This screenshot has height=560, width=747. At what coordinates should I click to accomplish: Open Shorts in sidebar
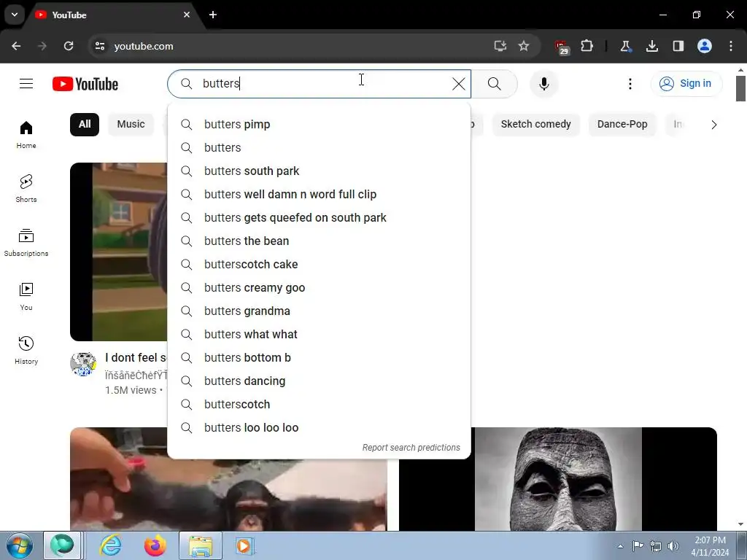[x=26, y=189]
